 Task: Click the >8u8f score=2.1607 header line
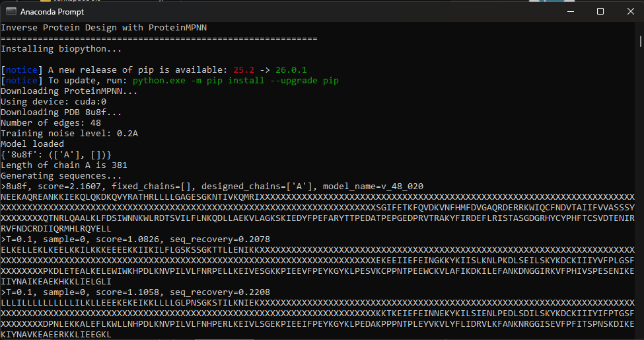212,187
